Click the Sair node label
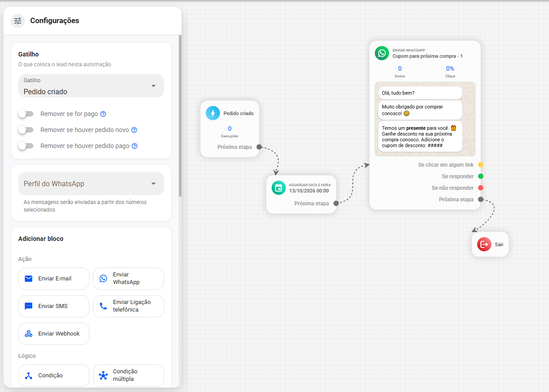 499,244
